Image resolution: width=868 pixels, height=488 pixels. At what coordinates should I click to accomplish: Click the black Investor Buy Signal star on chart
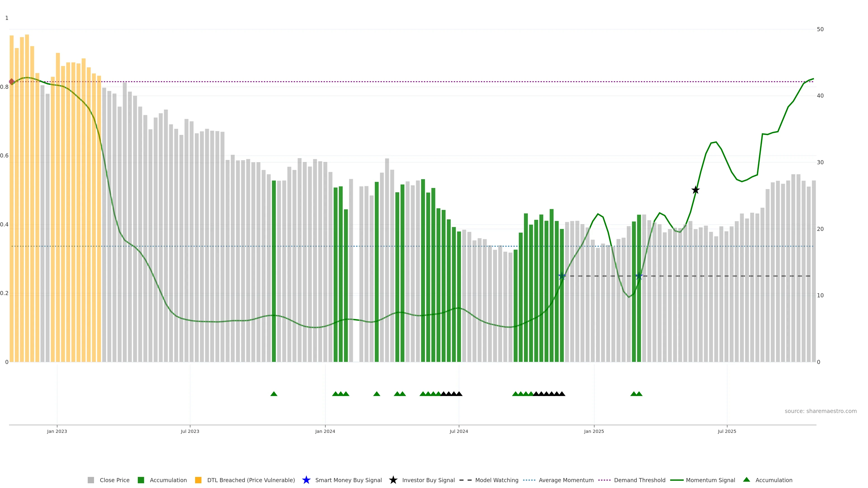click(695, 190)
